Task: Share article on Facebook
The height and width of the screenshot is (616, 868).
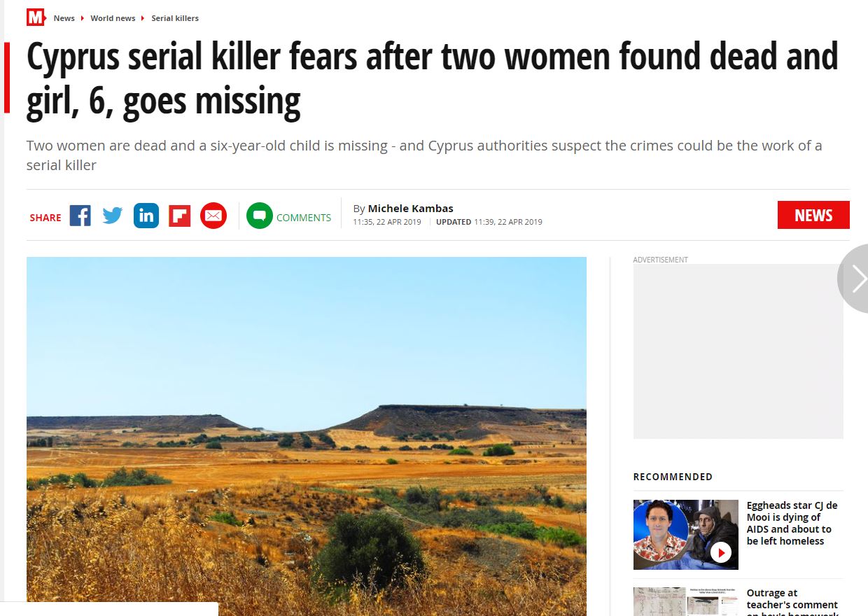Action: tap(80, 216)
